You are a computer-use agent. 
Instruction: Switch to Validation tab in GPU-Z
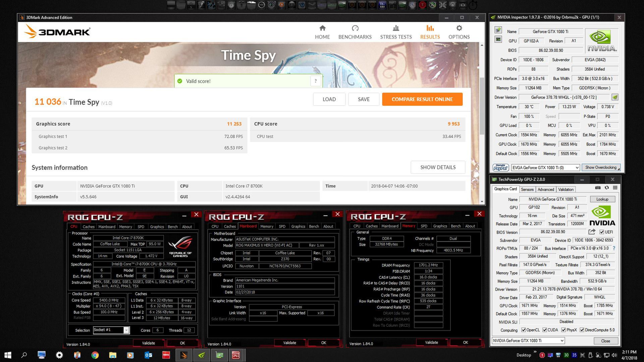[566, 189]
